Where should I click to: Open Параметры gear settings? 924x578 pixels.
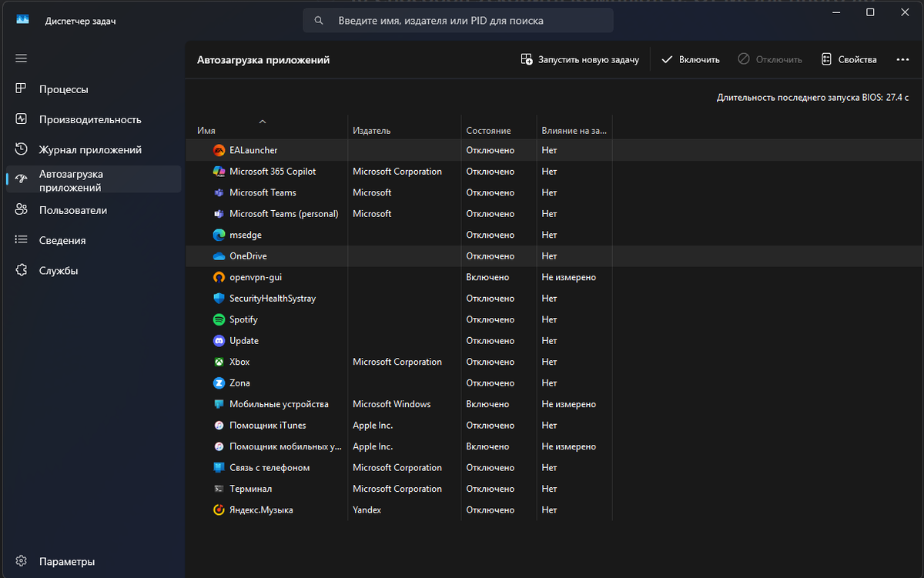22,561
